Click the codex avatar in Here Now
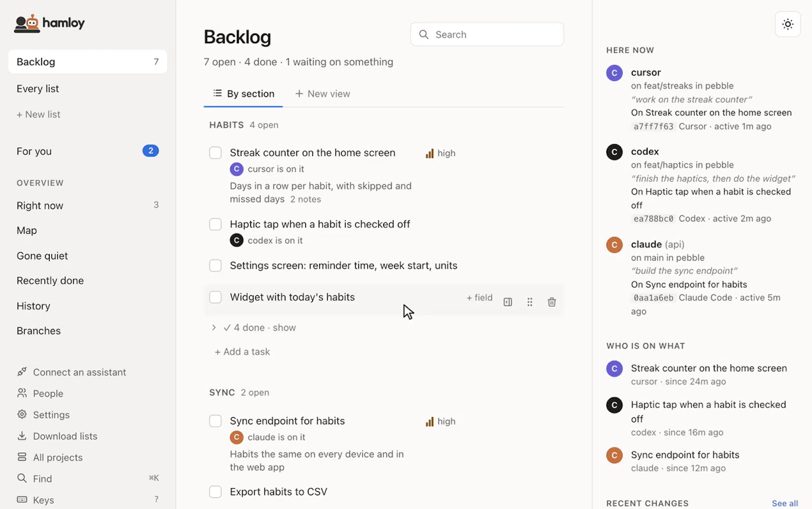812x509 pixels. [x=614, y=152]
